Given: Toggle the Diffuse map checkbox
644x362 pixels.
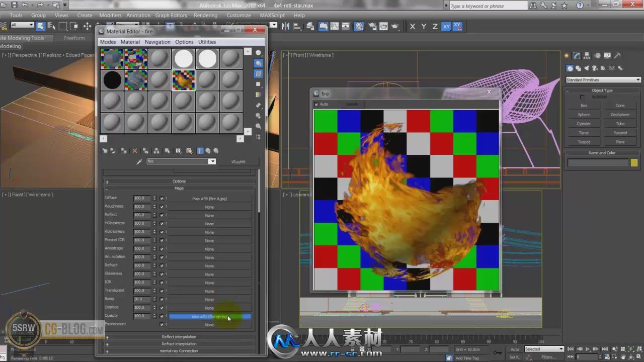Looking at the screenshot, I should click(x=162, y=198).
